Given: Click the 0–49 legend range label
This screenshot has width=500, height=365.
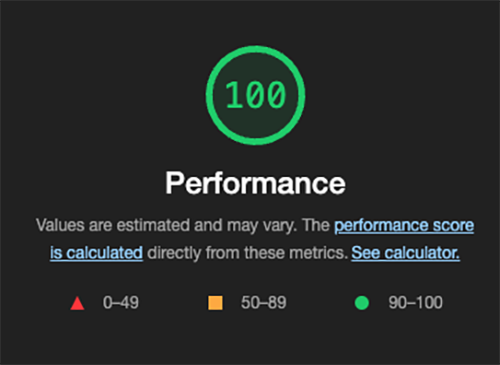Looking at the screenshot, I should click(x=121, y=303).
